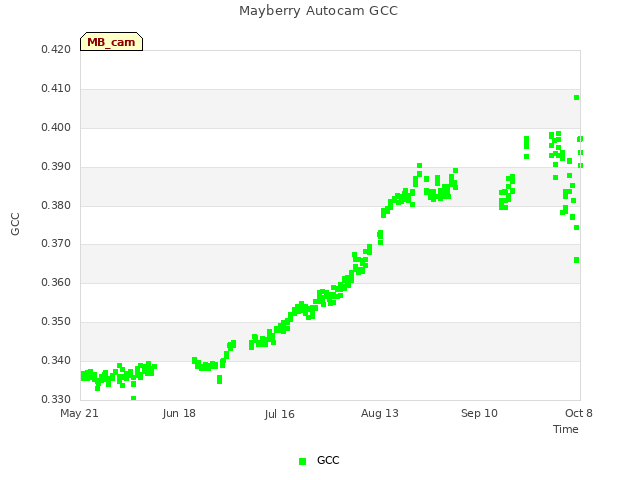This screenshot has width=640, height=480.
Task: Click the 0.410 y-axis value
Action: (56, 89)
